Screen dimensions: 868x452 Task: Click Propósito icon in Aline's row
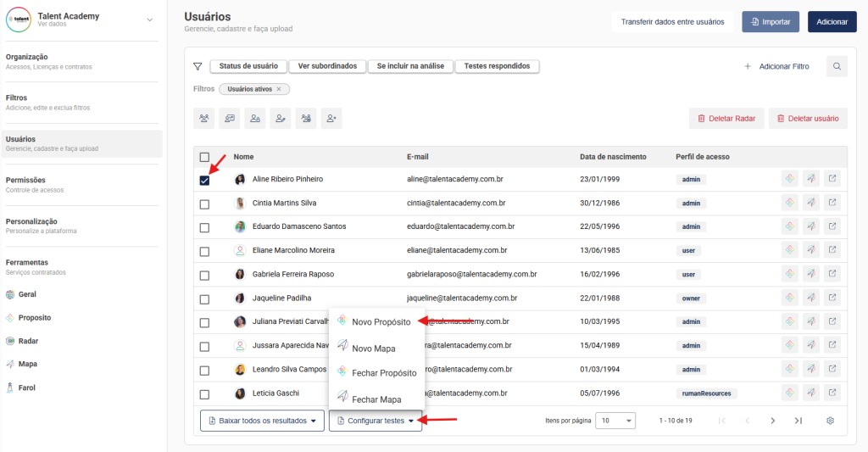tap(789, 179)
